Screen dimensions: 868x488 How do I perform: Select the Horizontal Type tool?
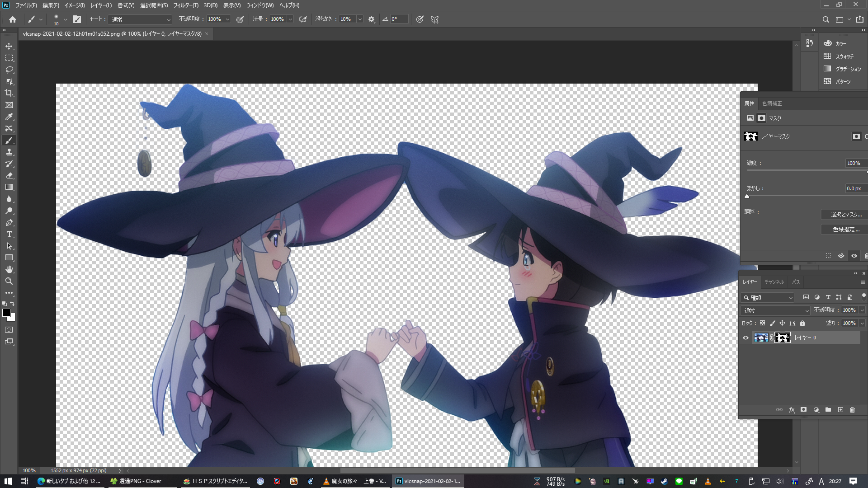(9, 234)
